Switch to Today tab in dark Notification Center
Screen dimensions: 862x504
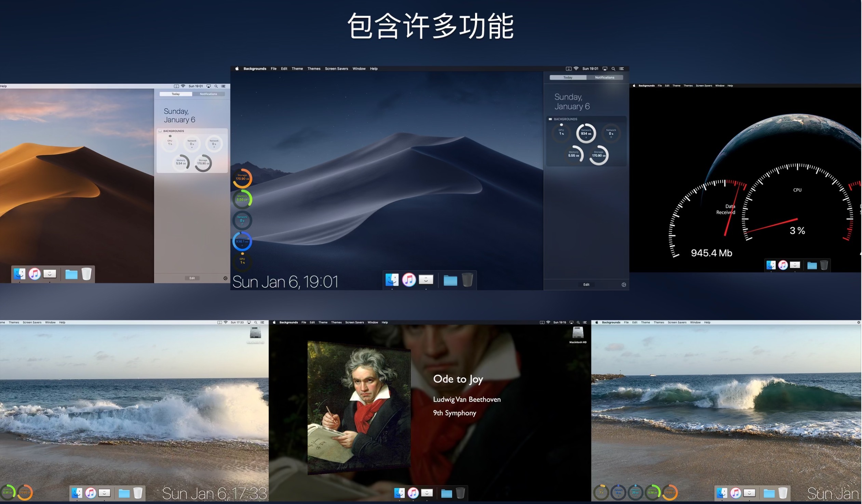click(568, 78)
